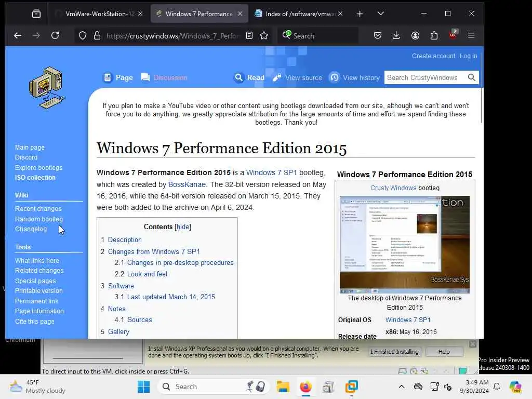Switch to the VmWare-WorkStation tab

[x=99, y=14]
